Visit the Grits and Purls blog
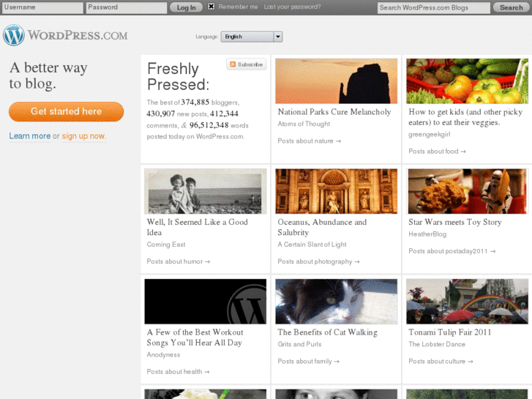The width and height of the screenshot is (532, 399). coord(299,344)
